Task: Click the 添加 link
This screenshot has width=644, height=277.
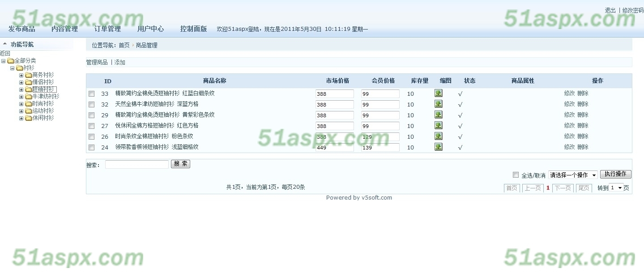Action: (x=120, y=62)
